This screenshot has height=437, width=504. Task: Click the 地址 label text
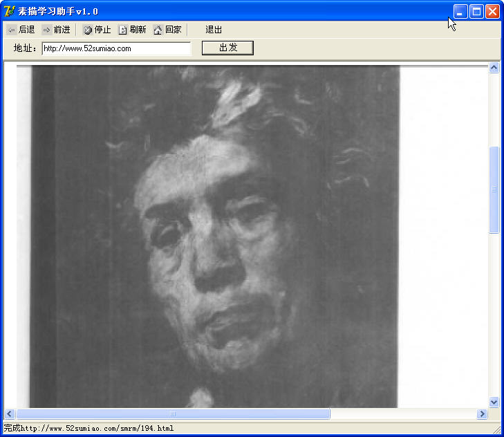(25, 48)
